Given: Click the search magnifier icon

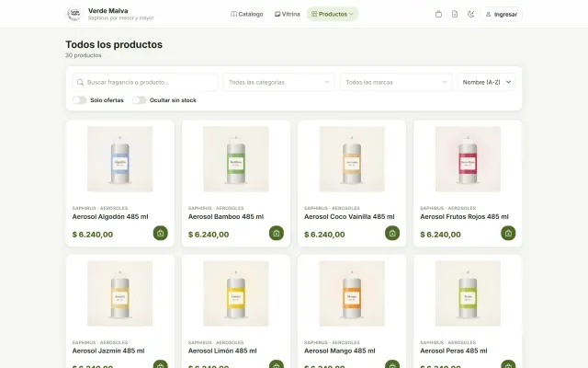Looking at the screenshot, I should tap(80, 82).
